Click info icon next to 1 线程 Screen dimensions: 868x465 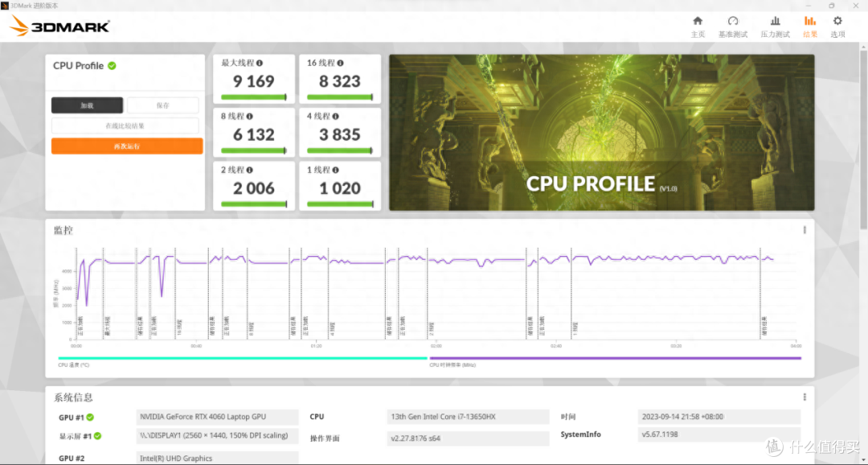point(335,170)
